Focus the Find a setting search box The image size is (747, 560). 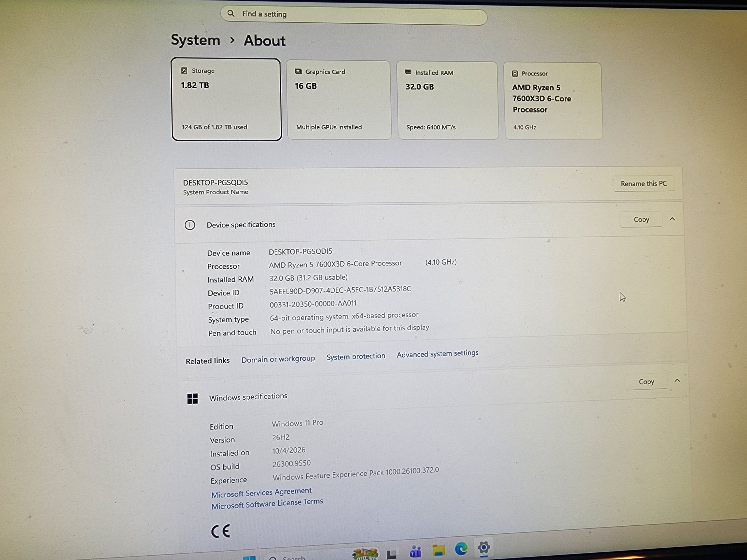coord(354,15)
